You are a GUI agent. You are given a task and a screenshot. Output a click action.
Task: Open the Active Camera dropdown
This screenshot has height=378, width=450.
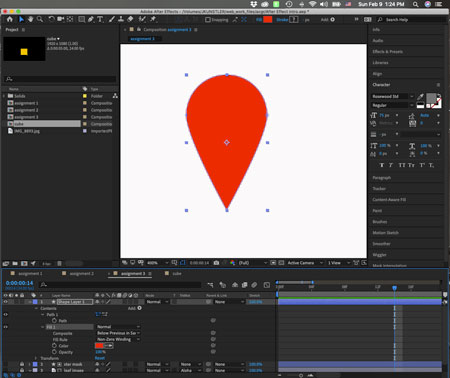[305, 263]
